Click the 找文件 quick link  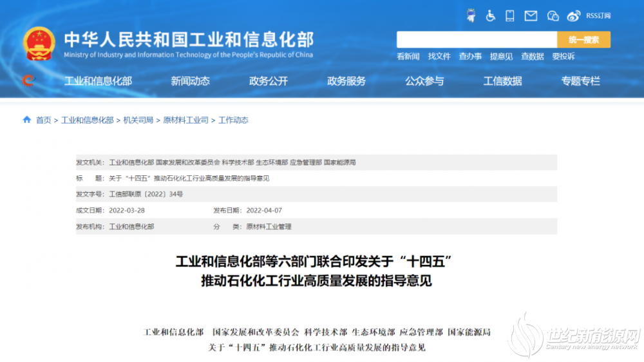point(439,57)
